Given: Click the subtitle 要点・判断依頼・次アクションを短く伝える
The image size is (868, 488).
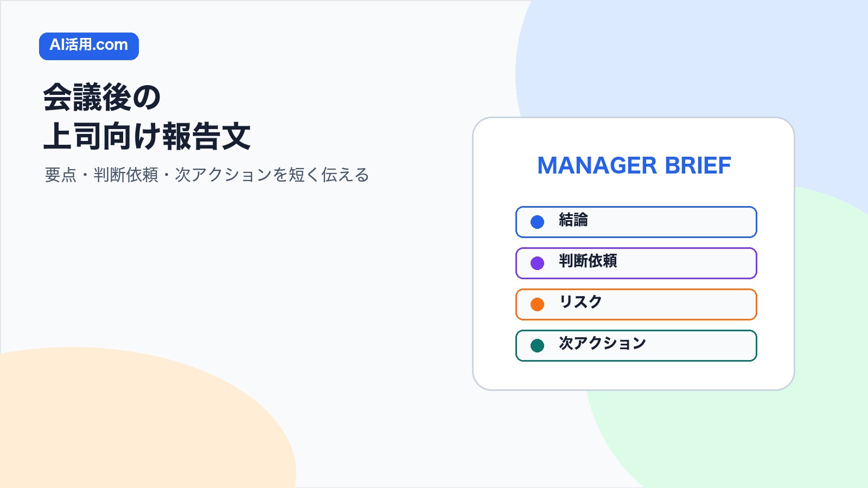Looking at the screenshot, I should (x=207, y=175).
